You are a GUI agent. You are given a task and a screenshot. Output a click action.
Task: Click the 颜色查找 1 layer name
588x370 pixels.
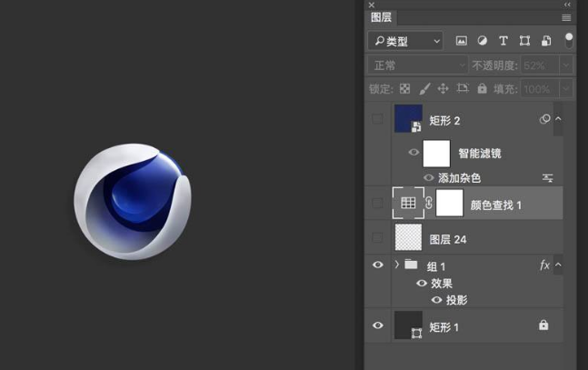(495, 205)
